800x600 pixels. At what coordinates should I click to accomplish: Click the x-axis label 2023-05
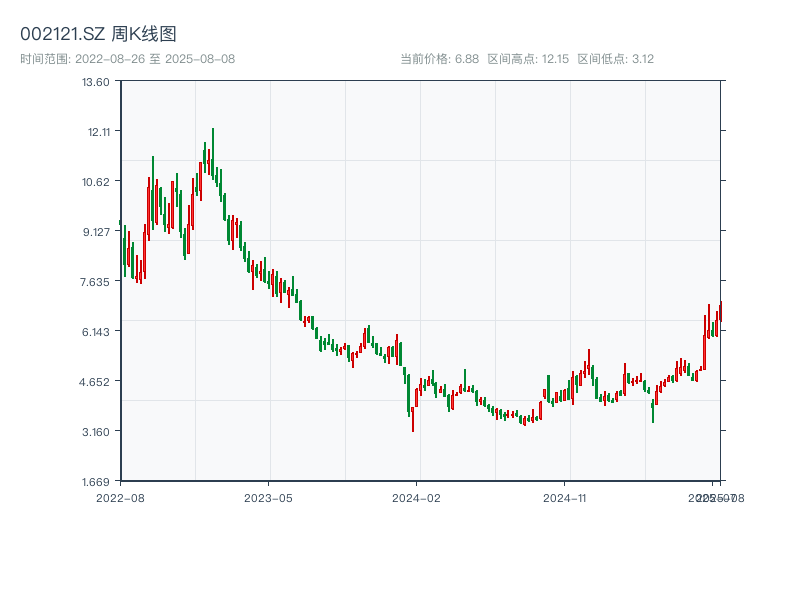pyautogui.click(x=268, y=498)
